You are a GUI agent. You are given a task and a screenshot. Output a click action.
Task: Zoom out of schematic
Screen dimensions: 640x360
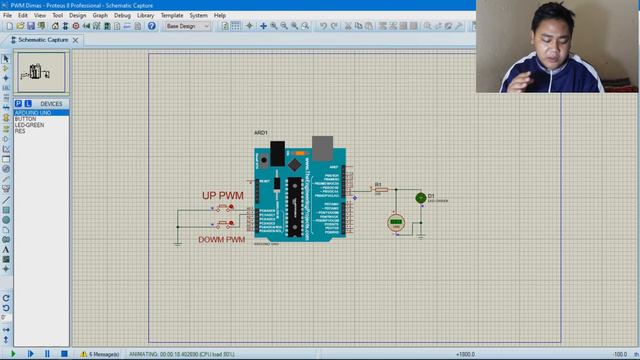pyautogui.click(x=284, y=26)
